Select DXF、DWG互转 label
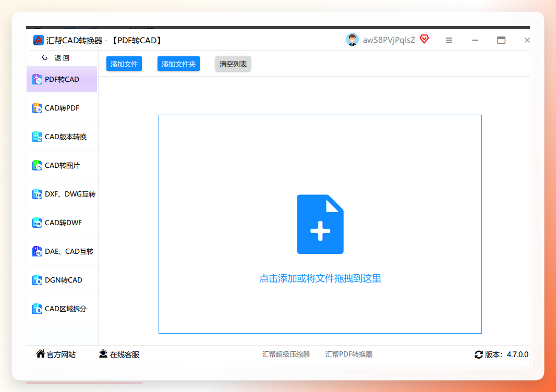This screenshot has height=392, width=556. coord(70,194)
